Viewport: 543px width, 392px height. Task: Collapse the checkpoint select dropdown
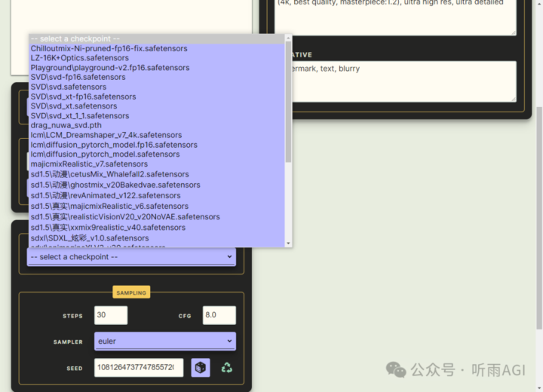pos(130,257)
